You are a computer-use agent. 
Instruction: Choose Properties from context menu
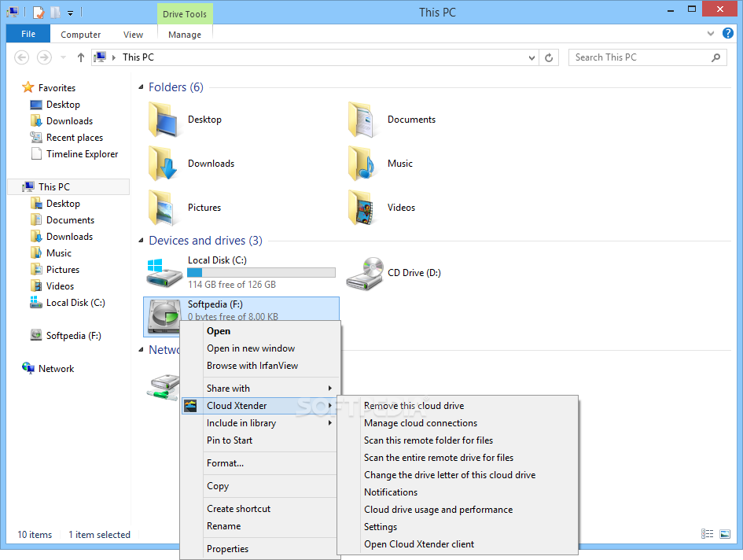(x=260, y=549)
